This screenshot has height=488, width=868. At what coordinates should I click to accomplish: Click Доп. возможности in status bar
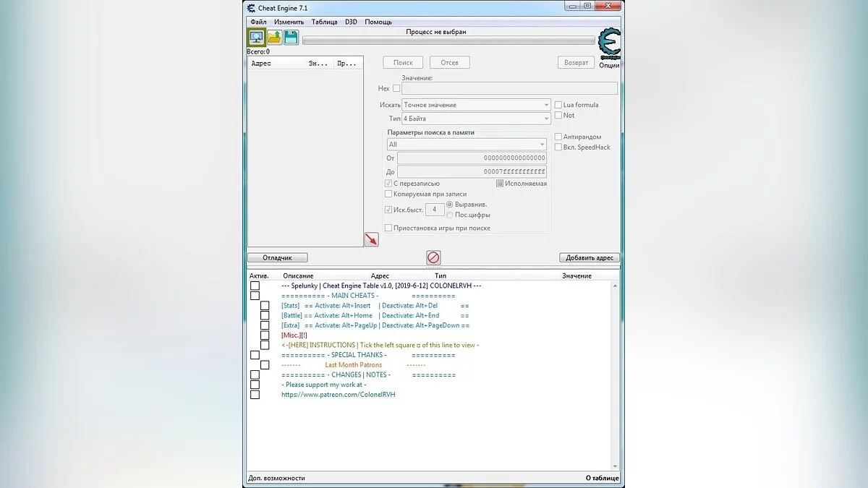(276, 478)
